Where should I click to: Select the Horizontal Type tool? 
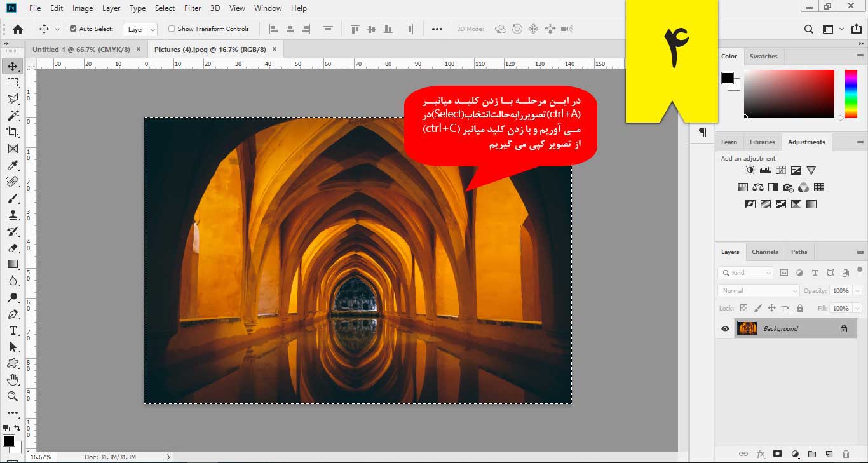pos(13,330)
